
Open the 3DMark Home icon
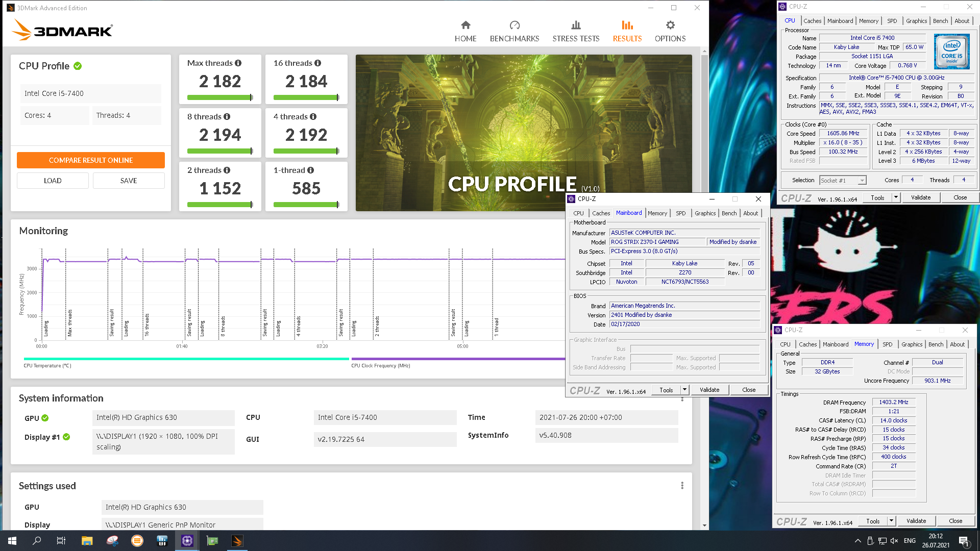pos(465,25)
